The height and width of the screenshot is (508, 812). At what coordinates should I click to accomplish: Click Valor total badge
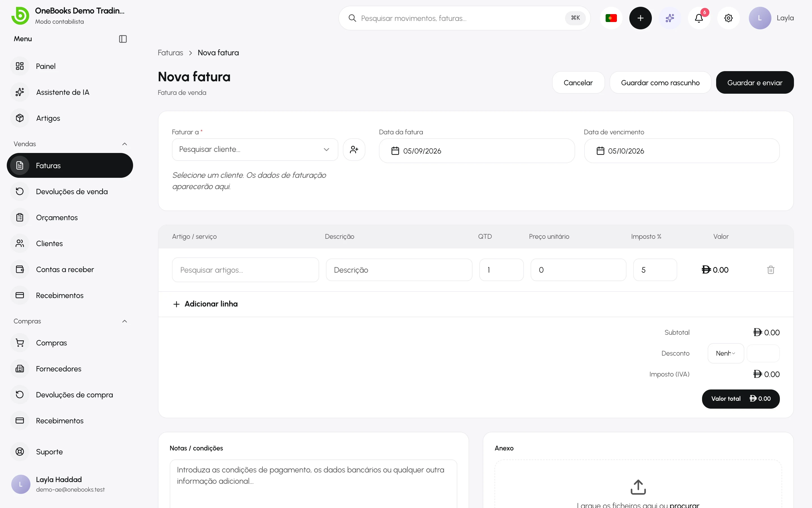741,399
